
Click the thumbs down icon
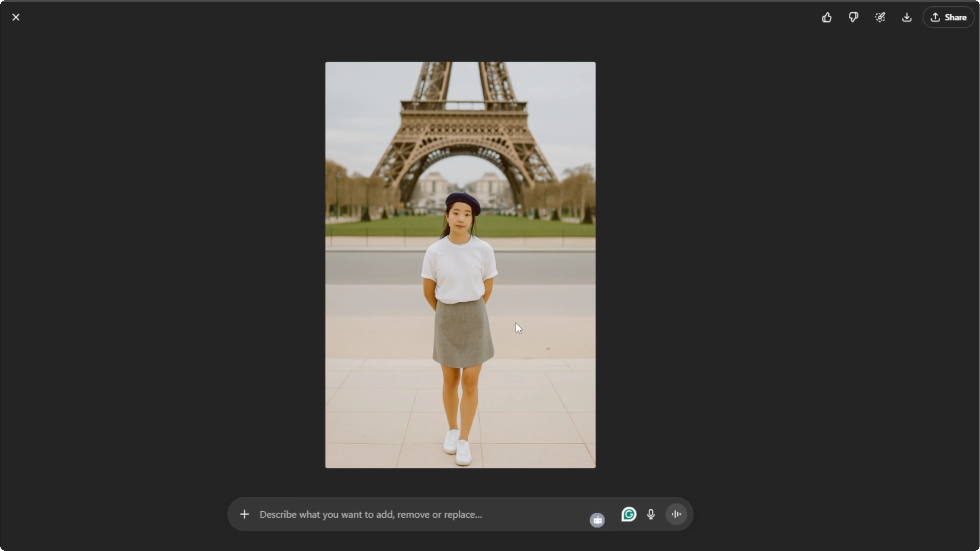pos(853,17)
